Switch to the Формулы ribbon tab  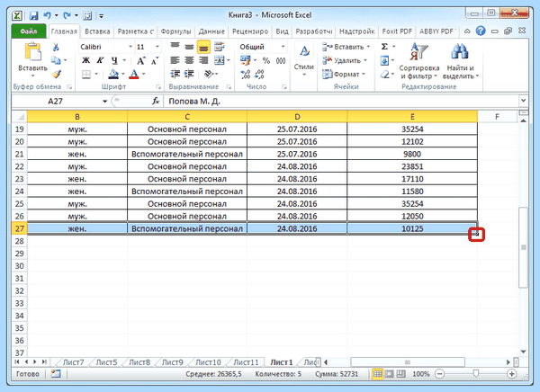(x=175, y=31)
